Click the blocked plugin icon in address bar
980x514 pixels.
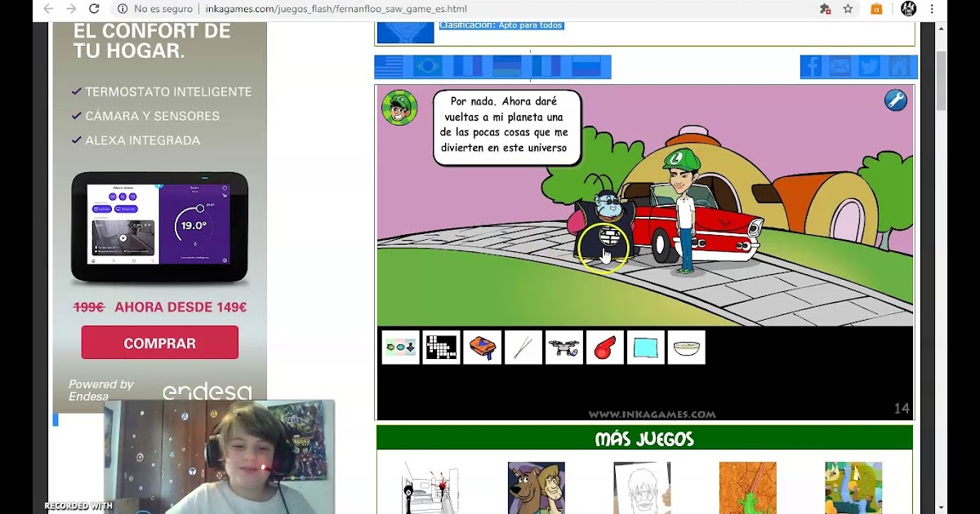(x=825, y=9)
